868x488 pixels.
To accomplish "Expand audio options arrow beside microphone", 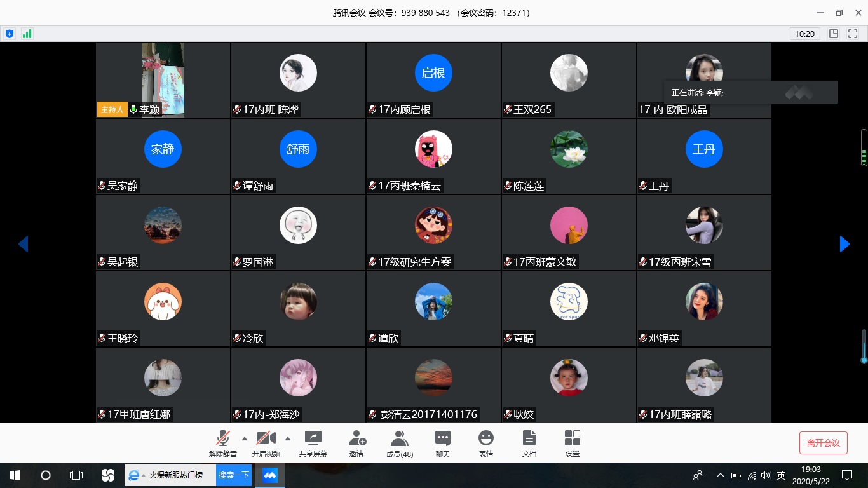I will [x=245, y=438].
